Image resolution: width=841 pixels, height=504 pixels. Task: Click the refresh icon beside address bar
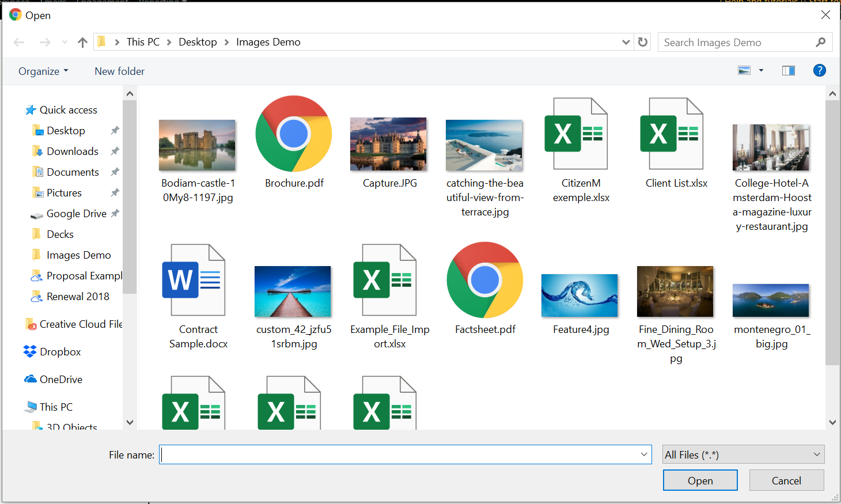(x=643, y=42)
